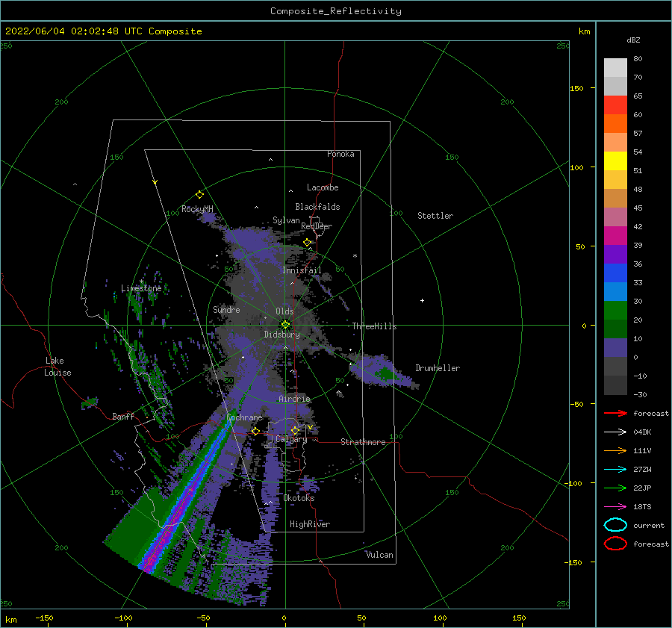Click the Stettler city label
The height and width of the screenshot is (628, 672).
click(x=435, y=216)
